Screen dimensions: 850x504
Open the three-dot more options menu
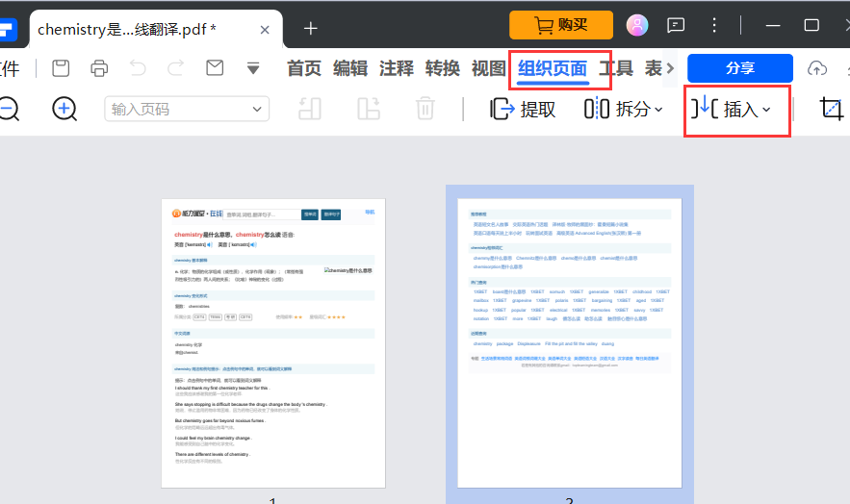tap(714, 25)
